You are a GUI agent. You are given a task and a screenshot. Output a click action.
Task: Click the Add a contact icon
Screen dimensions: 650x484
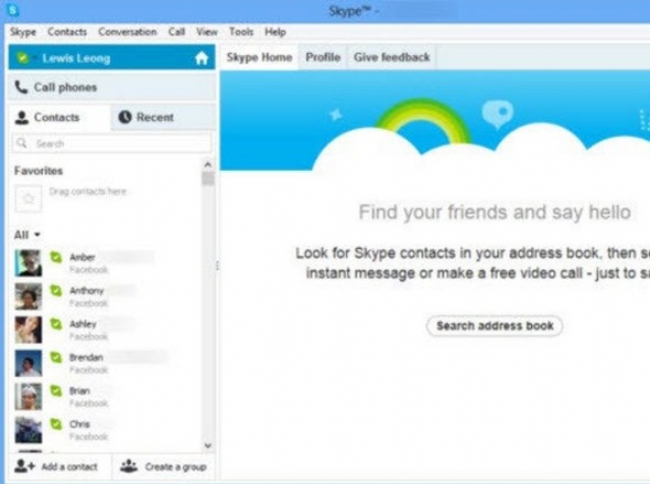pos(23,466)
